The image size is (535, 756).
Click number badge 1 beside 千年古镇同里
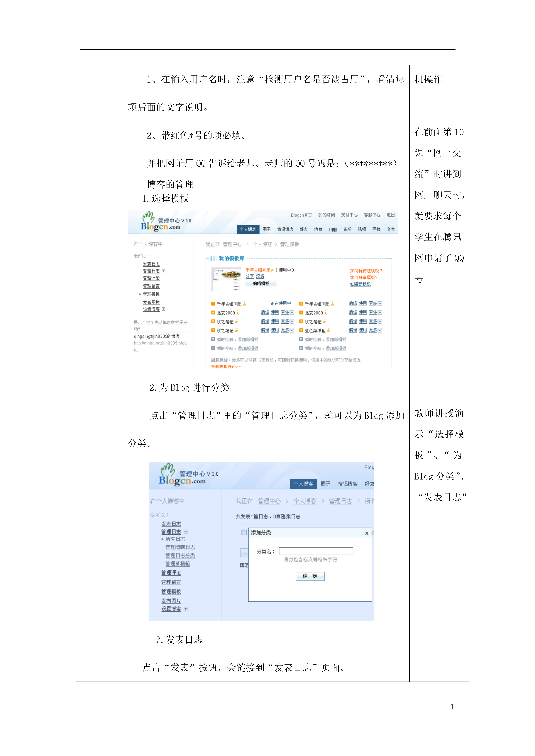pyautogui.click(x=213, y=304)
